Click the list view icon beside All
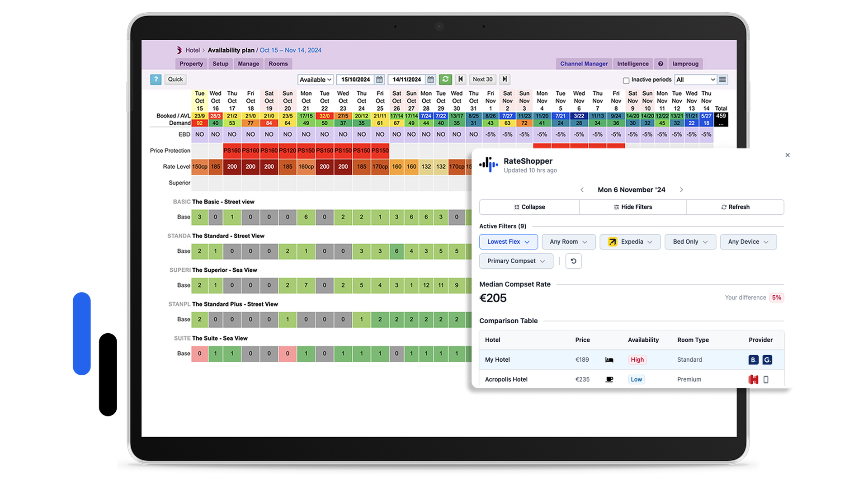Viewport: 868px width, 496px height. [x=722, y=80]
